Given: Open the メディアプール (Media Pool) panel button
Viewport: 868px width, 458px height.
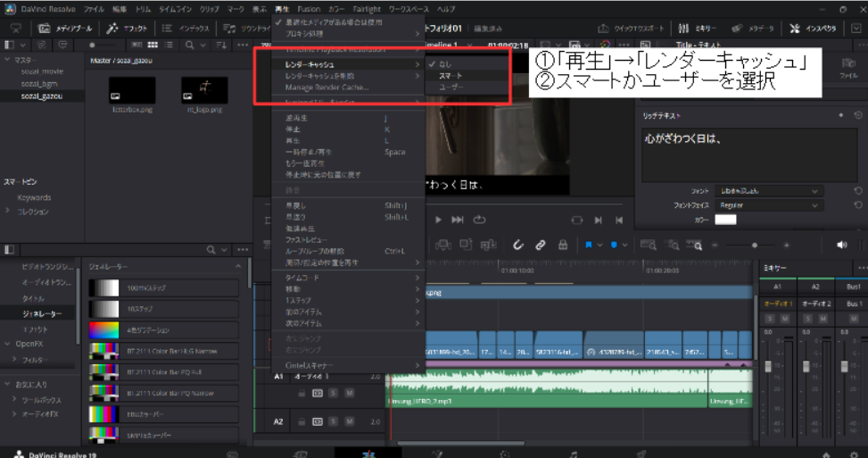Looking at the screenshot, I should click(65, 29).
